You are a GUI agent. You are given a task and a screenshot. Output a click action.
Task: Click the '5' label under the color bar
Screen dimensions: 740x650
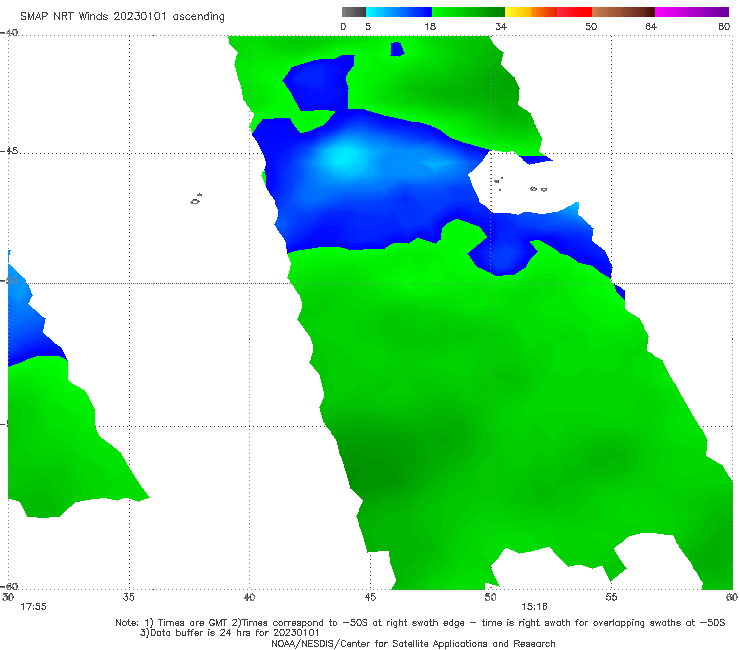click(368, 27)
